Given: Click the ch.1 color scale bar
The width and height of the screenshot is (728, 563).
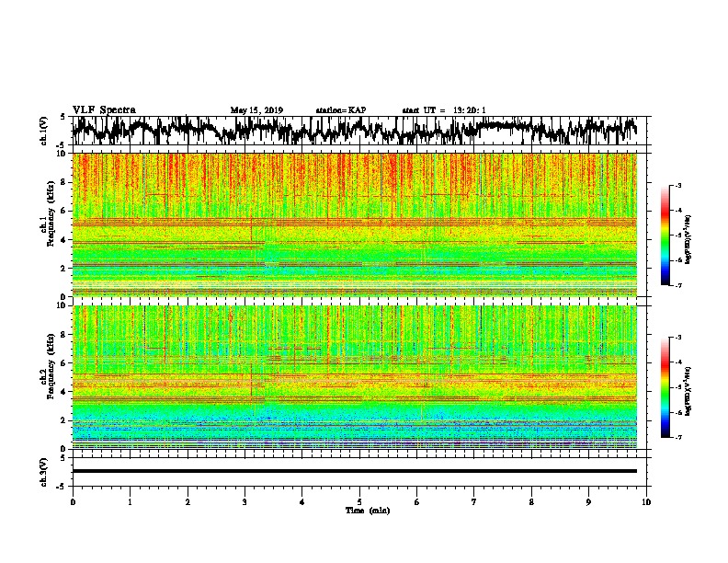Looking at the screenshot, I should click(665, 236).
